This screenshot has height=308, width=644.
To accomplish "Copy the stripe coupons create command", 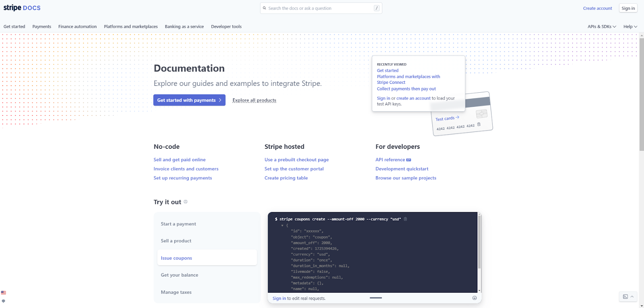I will point(405,219).
